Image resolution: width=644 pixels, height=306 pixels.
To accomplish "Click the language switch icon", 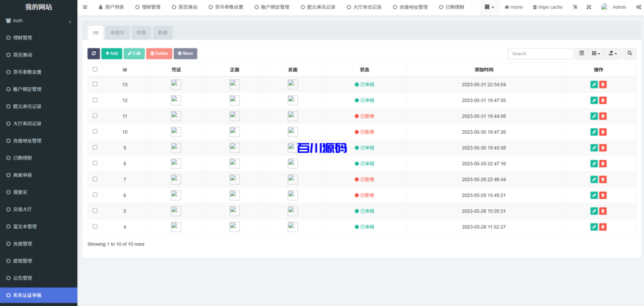I will point(575,7).
